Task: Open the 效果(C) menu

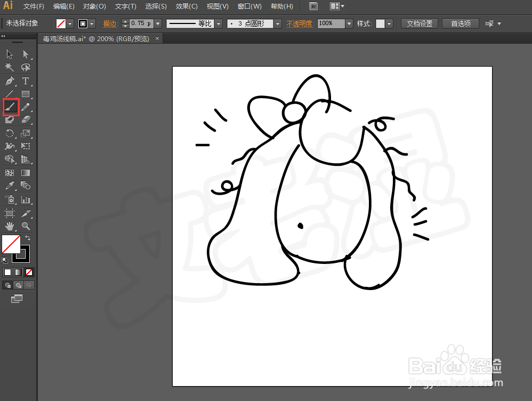Action: point(187,6)
